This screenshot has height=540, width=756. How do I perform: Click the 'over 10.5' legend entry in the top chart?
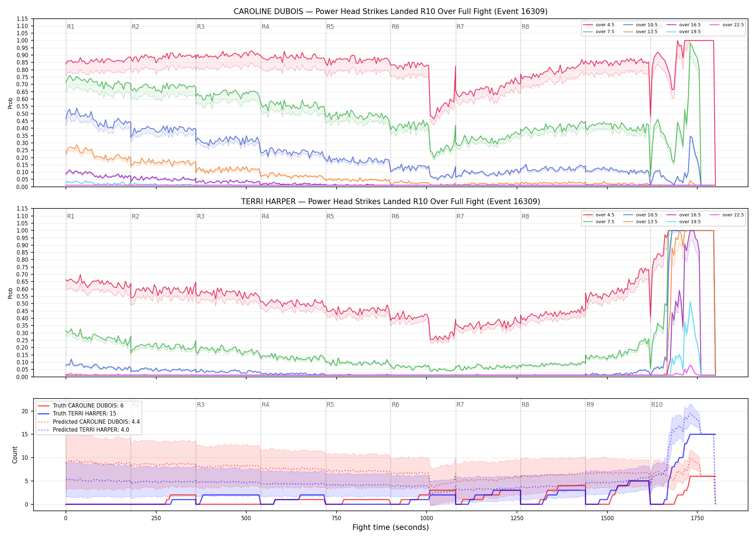tap(640, 25)
